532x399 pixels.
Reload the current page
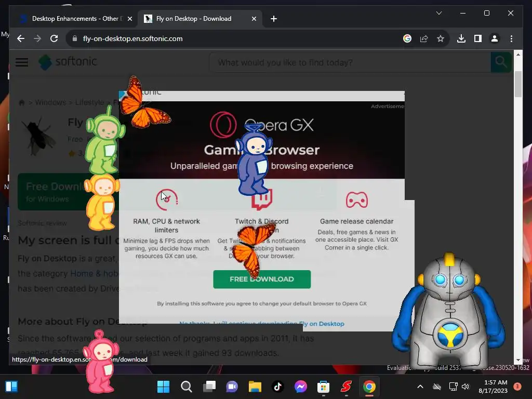click(x=54, y=38)
